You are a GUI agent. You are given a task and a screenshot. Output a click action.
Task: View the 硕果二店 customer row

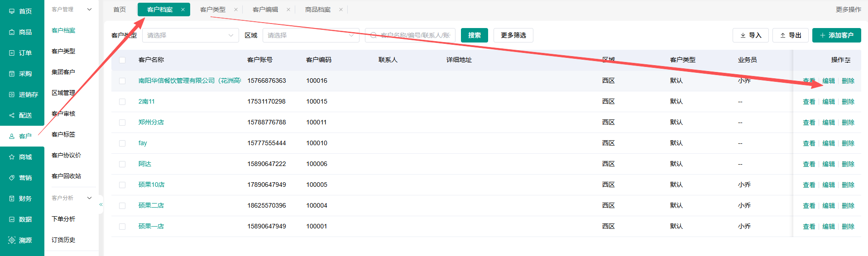[809, 206]
